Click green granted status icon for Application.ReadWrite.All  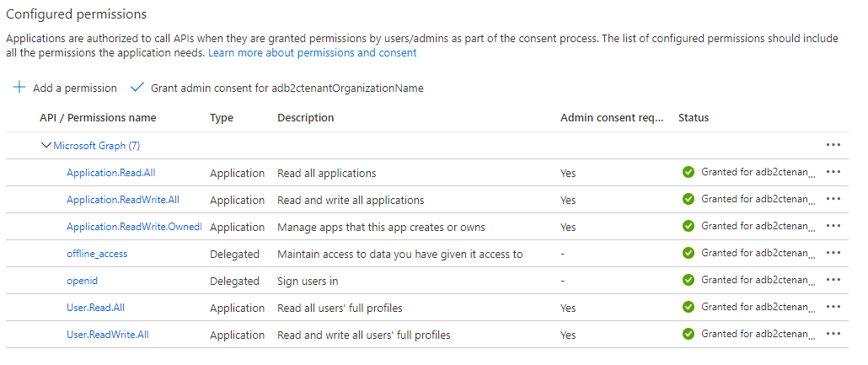(x=689, y=199)
